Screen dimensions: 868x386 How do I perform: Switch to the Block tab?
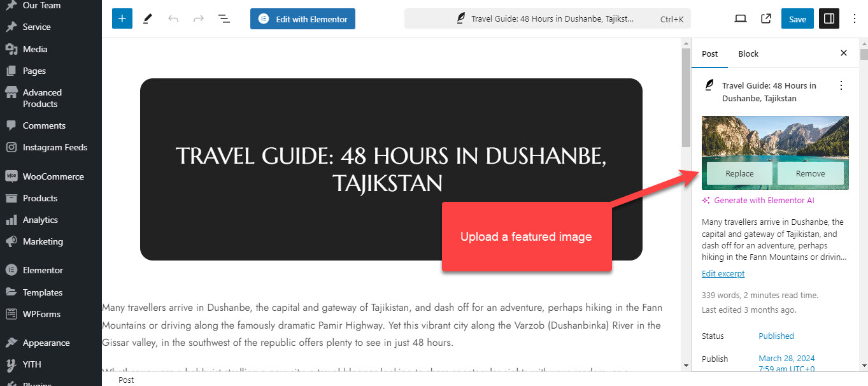748,54
